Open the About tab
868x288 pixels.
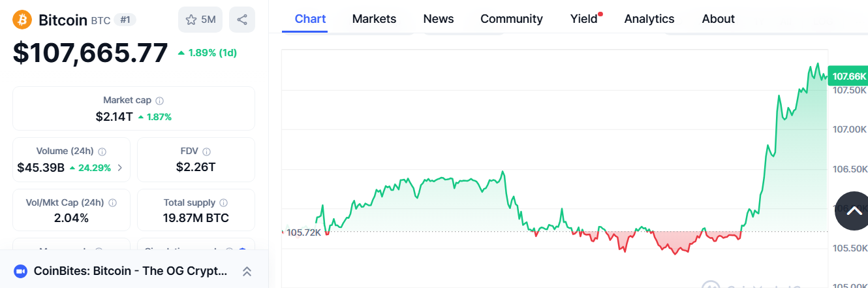click(x=719, y=19)
